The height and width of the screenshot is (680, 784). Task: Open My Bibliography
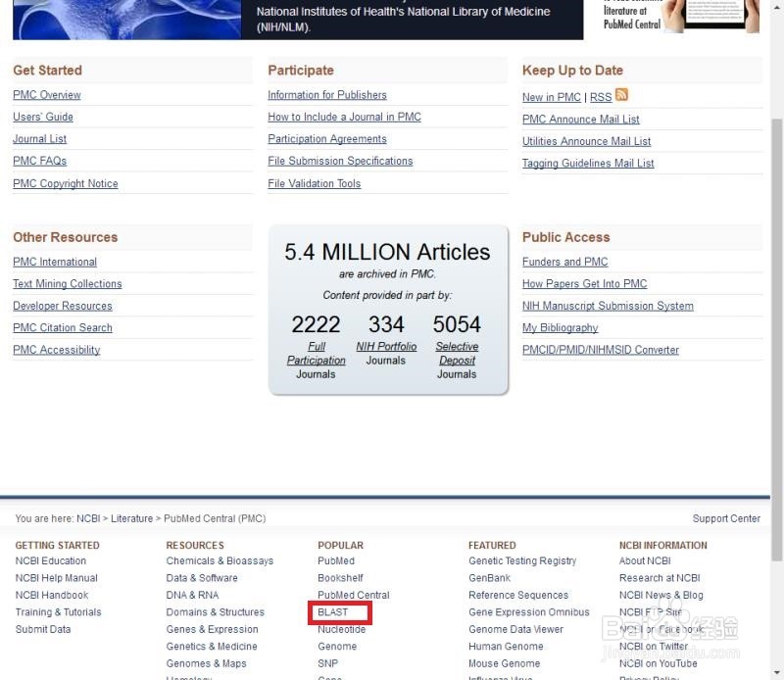coord(560,328)
